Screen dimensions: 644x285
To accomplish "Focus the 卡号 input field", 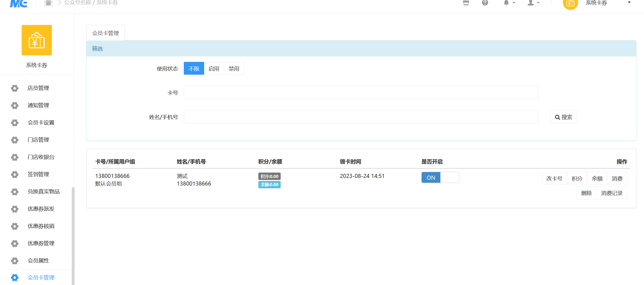I will 361,93.
